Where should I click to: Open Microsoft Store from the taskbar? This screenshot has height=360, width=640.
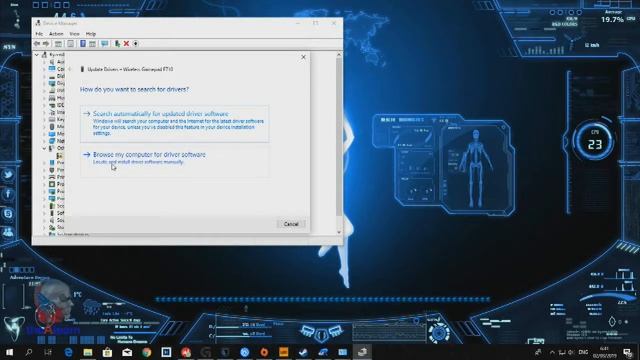107,352
